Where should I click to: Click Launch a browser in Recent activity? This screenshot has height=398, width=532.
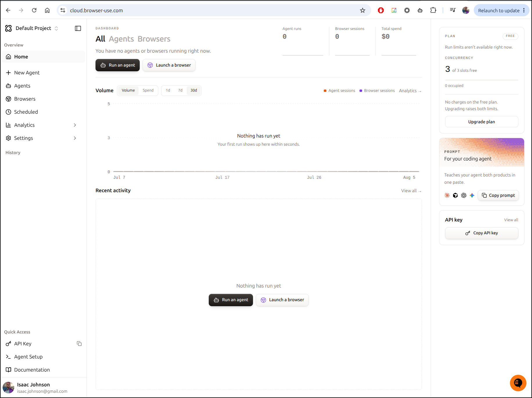coord(282,300)
